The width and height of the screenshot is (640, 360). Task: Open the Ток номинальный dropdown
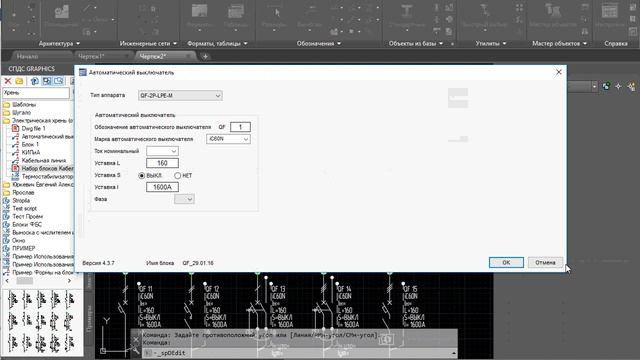pyautogui.click(x=162, y=151)
